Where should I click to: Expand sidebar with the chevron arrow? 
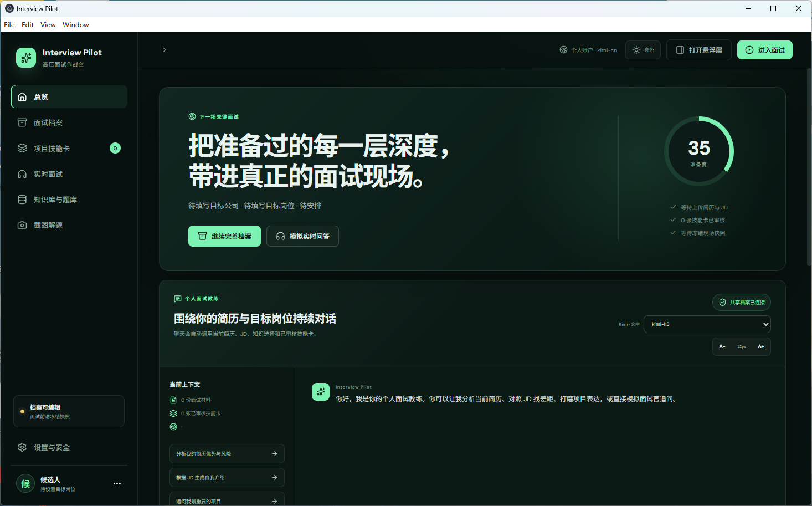165,50
